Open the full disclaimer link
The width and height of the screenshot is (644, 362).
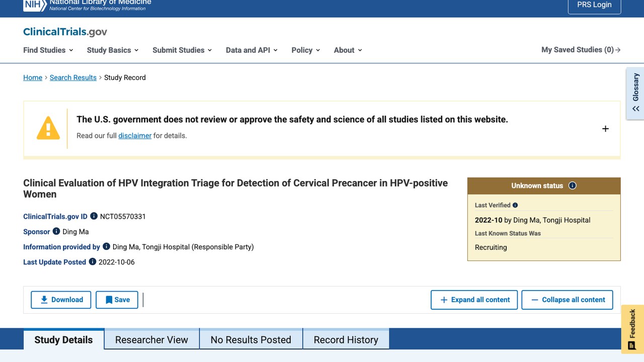[x=135, y=135]
